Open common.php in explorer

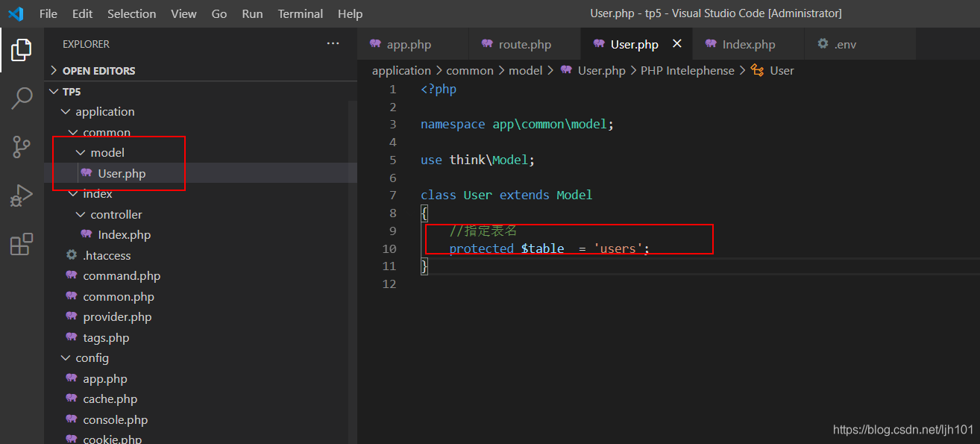click(201, 296)
